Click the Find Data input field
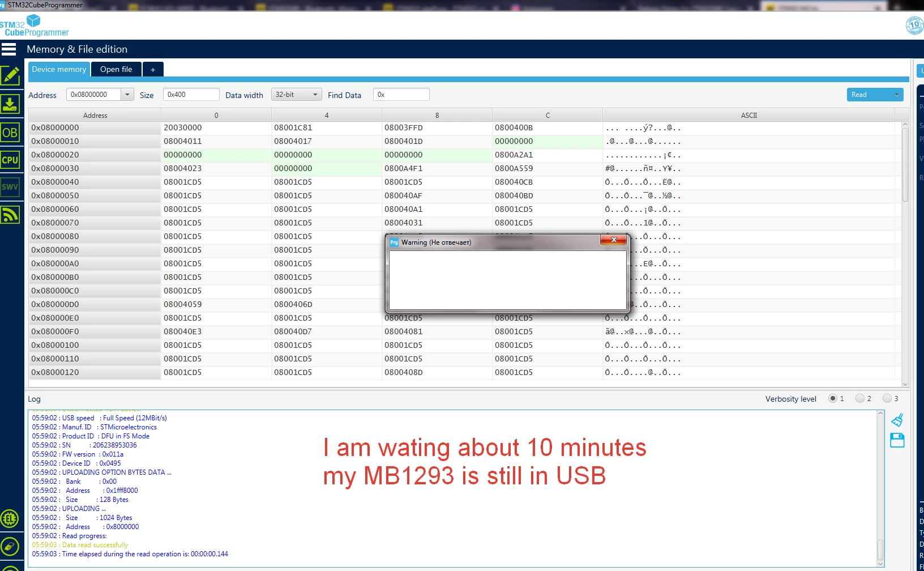The height and width of the screenshot is (571, 924). 401,95
